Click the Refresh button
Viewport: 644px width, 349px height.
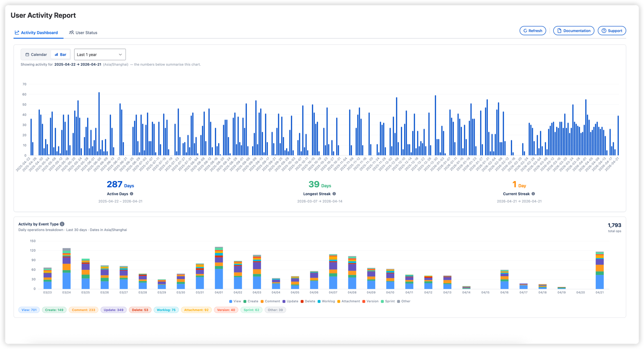pos(532,31)
